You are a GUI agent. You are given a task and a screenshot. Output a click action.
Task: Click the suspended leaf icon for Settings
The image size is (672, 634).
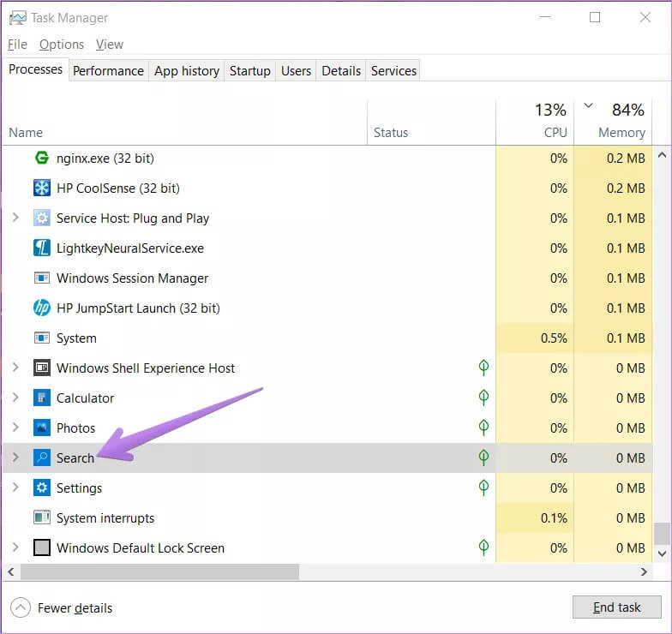click(x=483, y=487)
